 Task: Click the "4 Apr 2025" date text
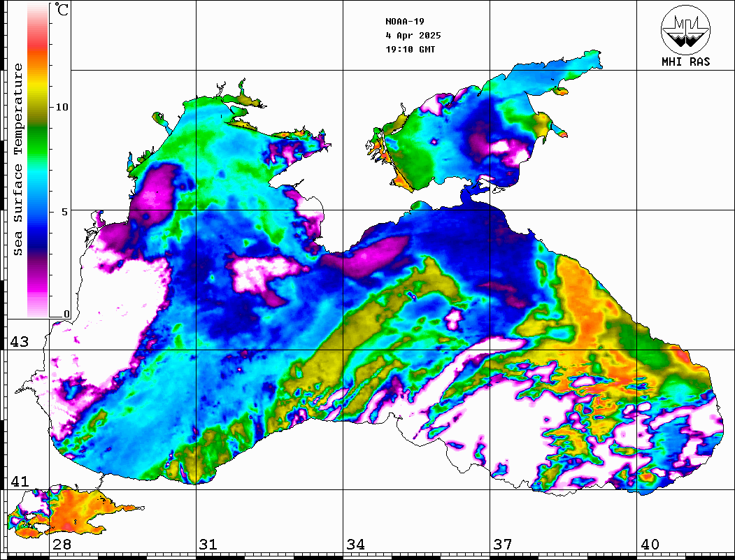[413, 36]
